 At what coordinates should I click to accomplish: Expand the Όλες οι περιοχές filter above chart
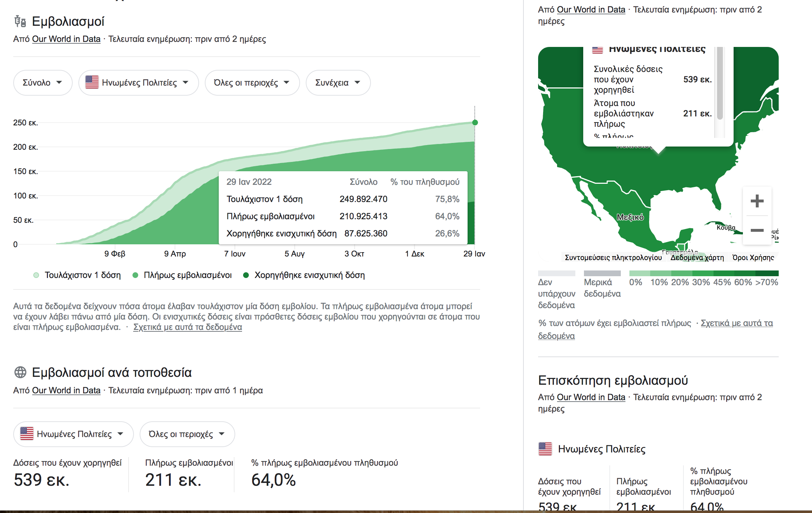(252, 83)
